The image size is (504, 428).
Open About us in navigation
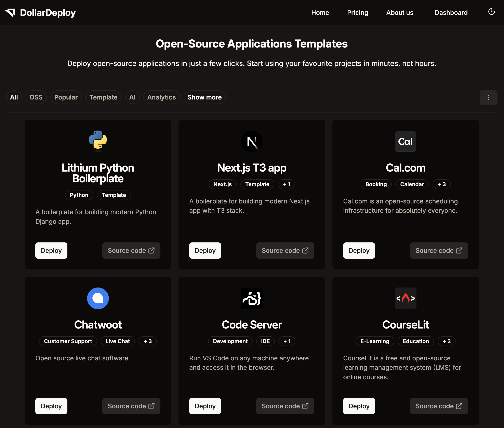pyautogui.click(x=400, y=13)
